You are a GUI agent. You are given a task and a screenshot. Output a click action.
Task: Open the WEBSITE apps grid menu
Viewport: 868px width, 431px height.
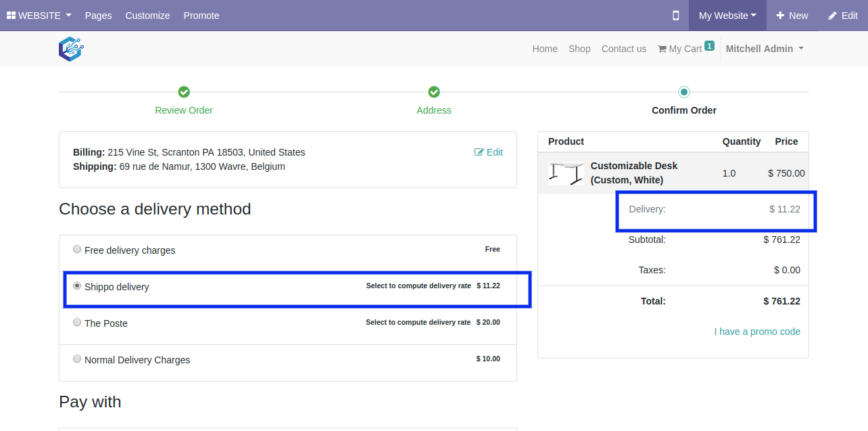[x=39, y=16]
